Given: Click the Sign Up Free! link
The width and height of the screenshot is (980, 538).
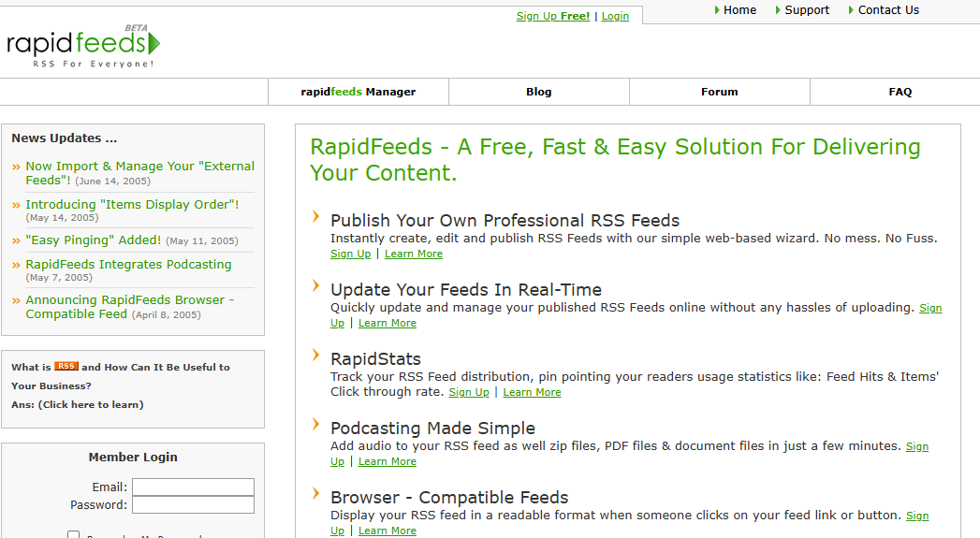Looking at the screenshot, I should (x=553, y=16).
